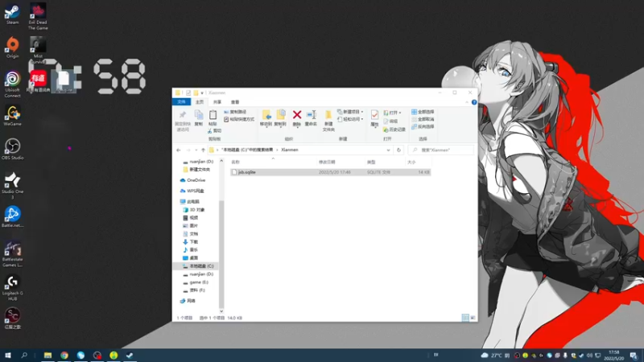Click Invert selection (反向选择) in ribbon
This screenshot has width=644, height=362.
tap(423, 127)
